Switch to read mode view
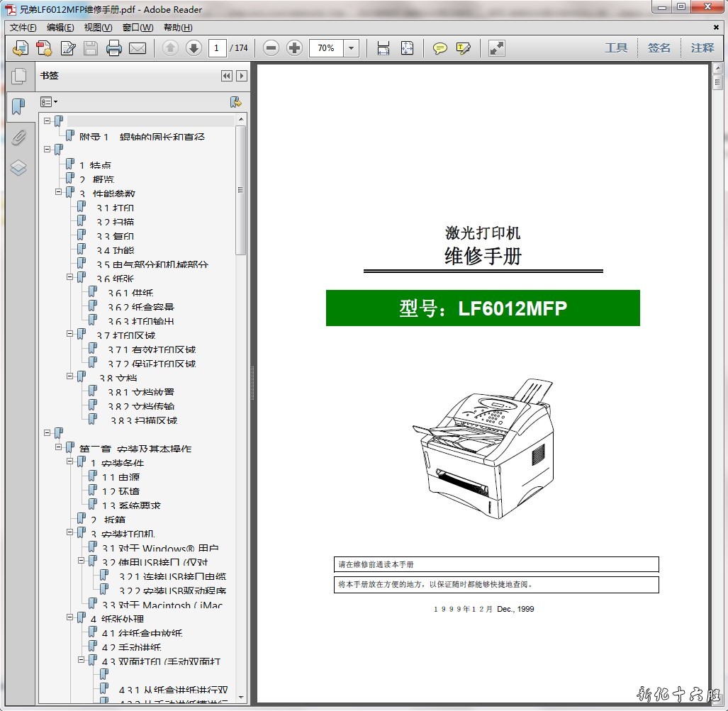The image size is (728, 711). [x=497, y=48]
